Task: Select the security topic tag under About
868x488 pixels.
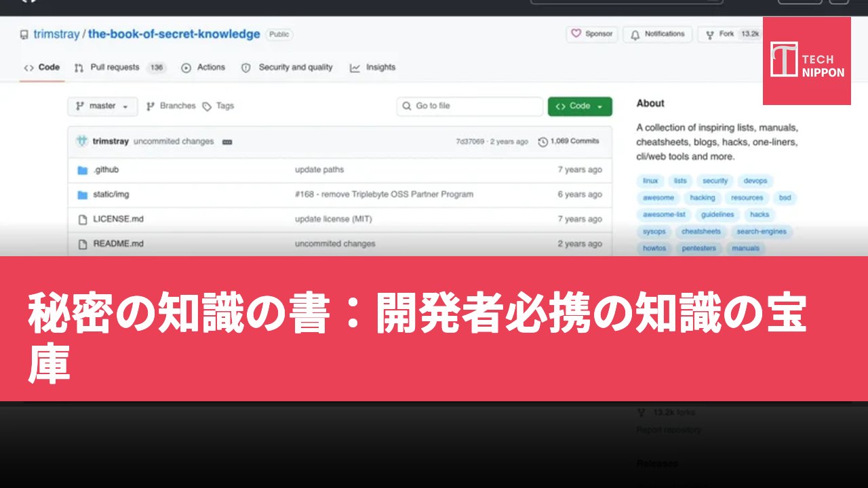Action: click(x=715, y=181)
